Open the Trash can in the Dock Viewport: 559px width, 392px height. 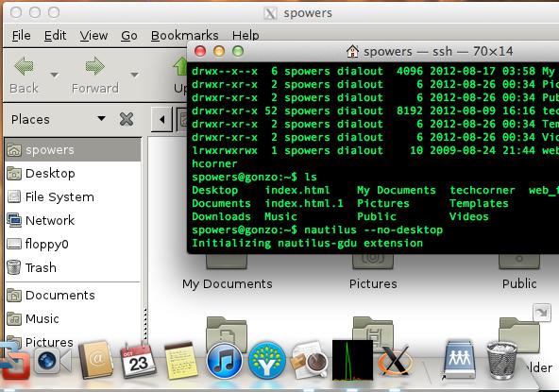tap(502, 360)
